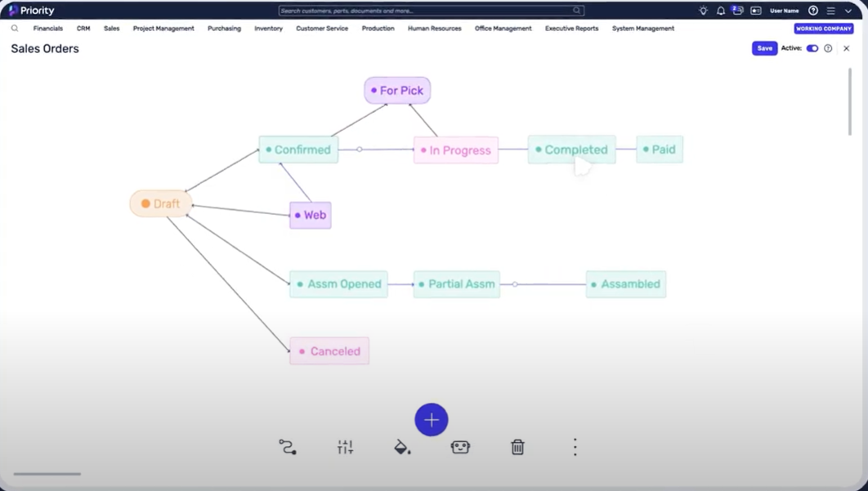Screen dimensions: 868x491
Task: Open the CRM menu
Action: (x=83, y=29)
